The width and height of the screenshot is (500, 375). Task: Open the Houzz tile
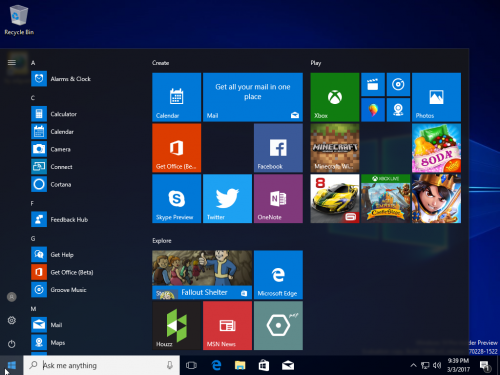177,326
